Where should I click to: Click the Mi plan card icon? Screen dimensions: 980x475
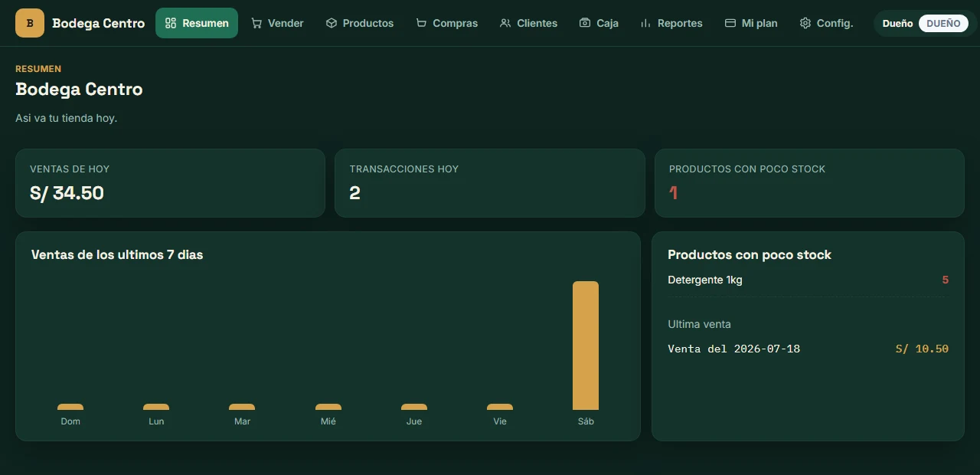730,23
